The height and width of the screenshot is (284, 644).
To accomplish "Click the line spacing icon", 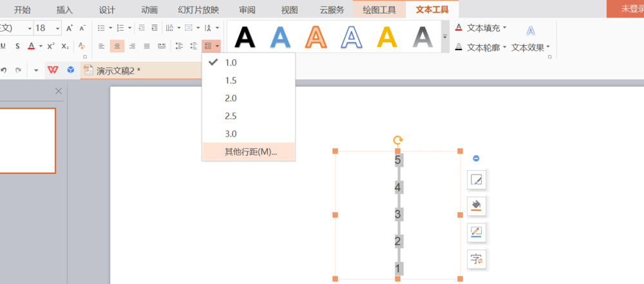I will [208, 46].
